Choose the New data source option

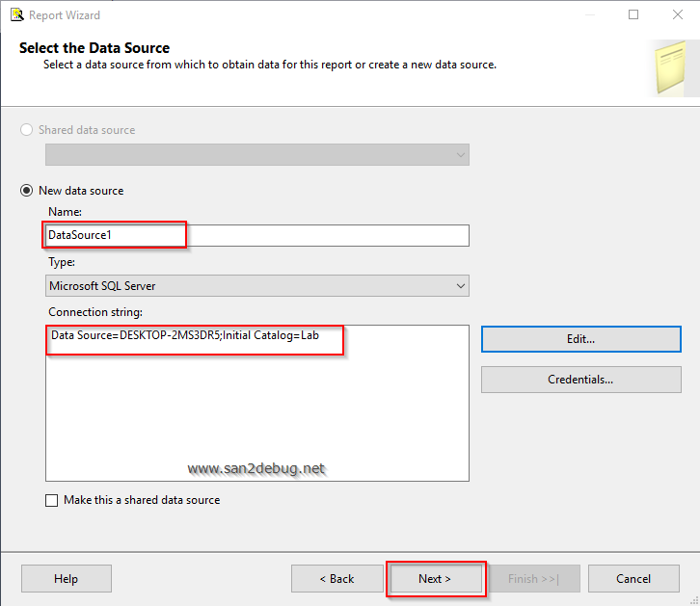coord(27,191)
